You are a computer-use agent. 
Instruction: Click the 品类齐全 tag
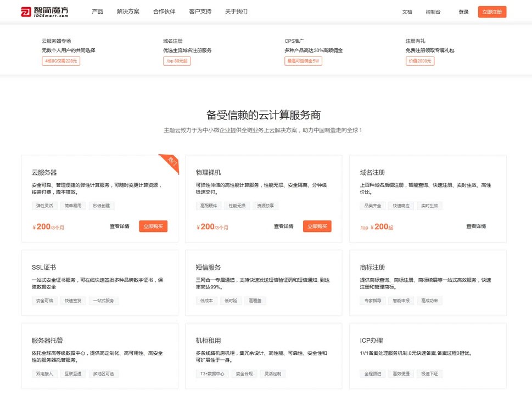[373, 206]
